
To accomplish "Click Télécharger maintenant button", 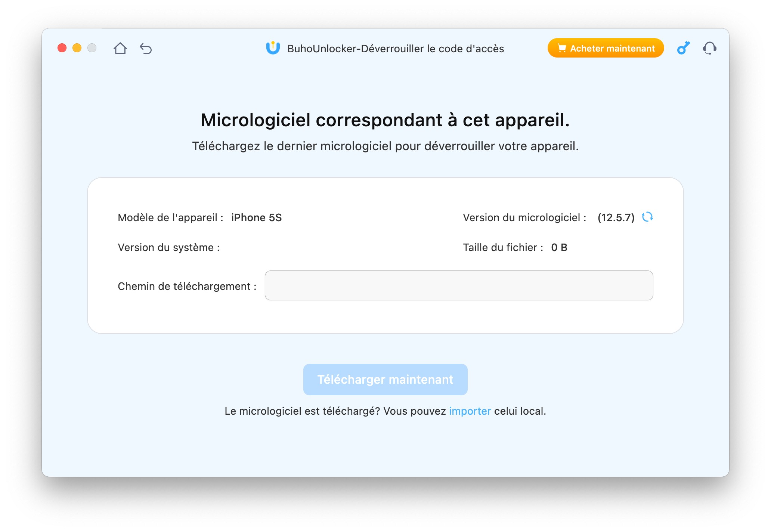I will point(385,380).
